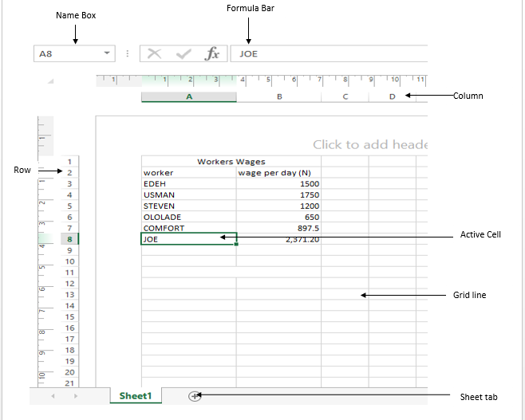Screen dimensions: 525x420
Task: Select row 15 header
Action: pos(69,316)
